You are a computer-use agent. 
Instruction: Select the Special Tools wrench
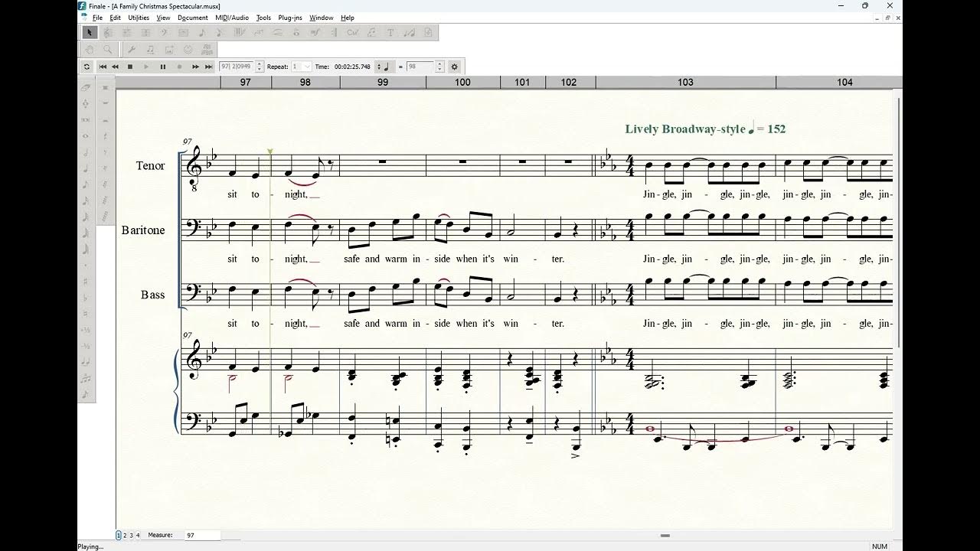tap(132, 50)
